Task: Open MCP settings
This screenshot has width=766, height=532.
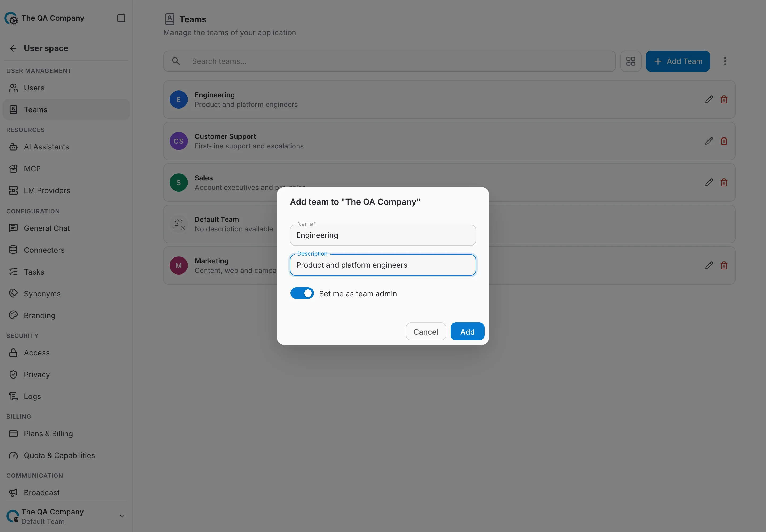Action: pyautogui.click(x=66, y=169)
